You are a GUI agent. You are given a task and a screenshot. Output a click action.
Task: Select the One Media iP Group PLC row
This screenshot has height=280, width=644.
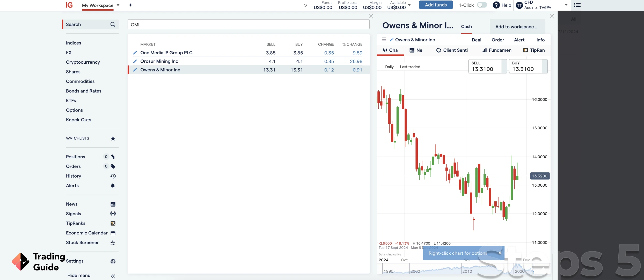248,53
